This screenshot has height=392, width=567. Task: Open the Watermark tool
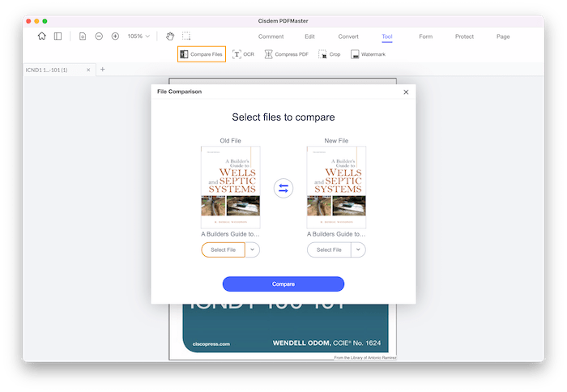point(368,54)
